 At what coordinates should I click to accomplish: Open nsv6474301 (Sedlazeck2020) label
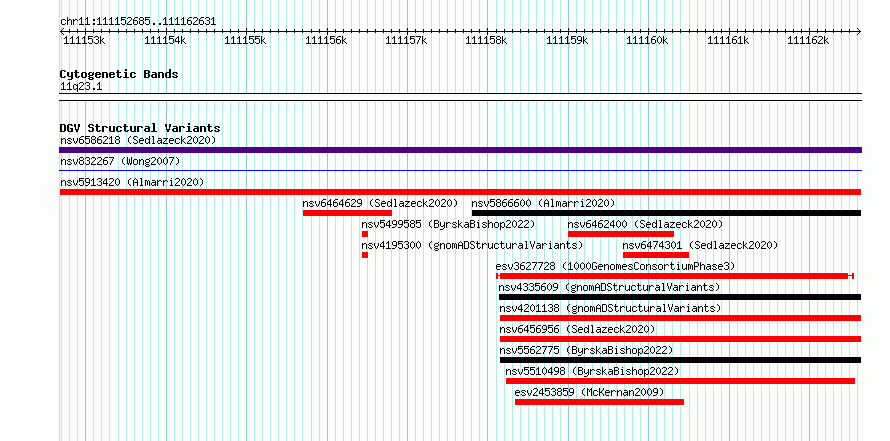click(700, 245)
